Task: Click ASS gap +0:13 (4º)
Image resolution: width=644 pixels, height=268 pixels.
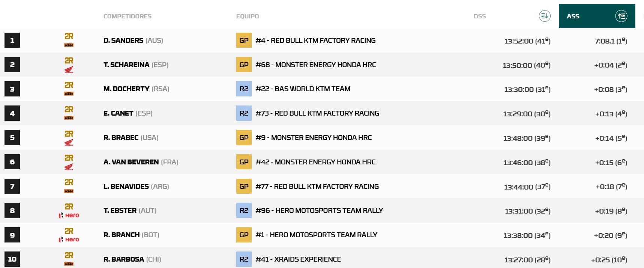Action: click(611, 114)
